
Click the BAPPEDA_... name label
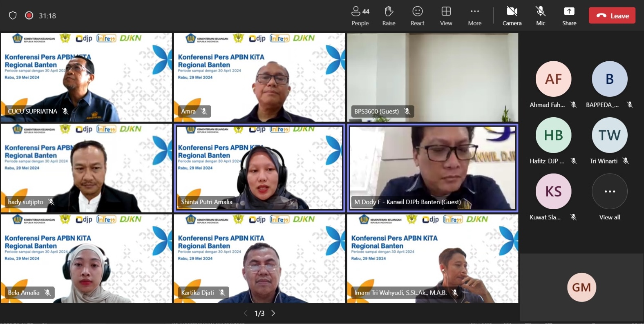tap(602, 105)
